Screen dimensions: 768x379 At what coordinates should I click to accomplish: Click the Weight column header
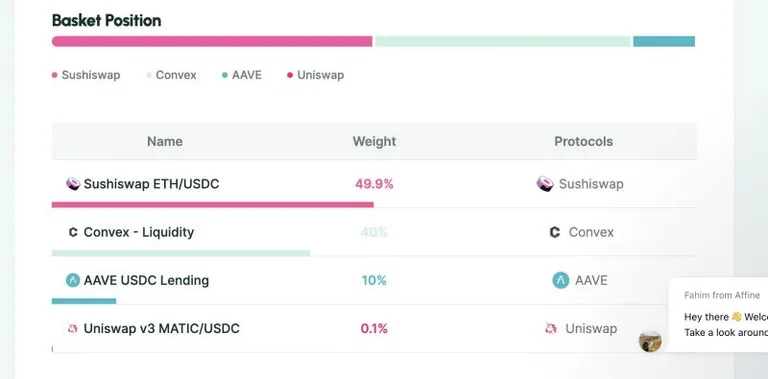(x=374, y=142)
